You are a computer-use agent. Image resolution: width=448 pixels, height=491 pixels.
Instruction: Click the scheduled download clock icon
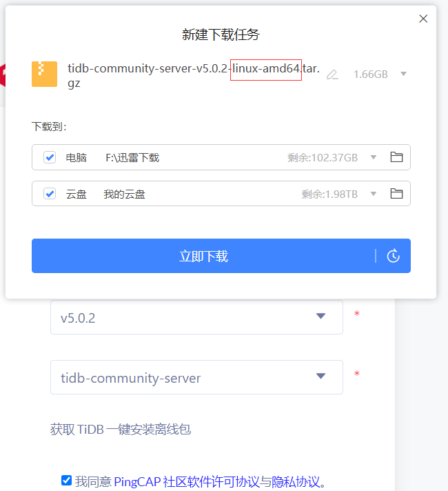(x=394, y=256)
